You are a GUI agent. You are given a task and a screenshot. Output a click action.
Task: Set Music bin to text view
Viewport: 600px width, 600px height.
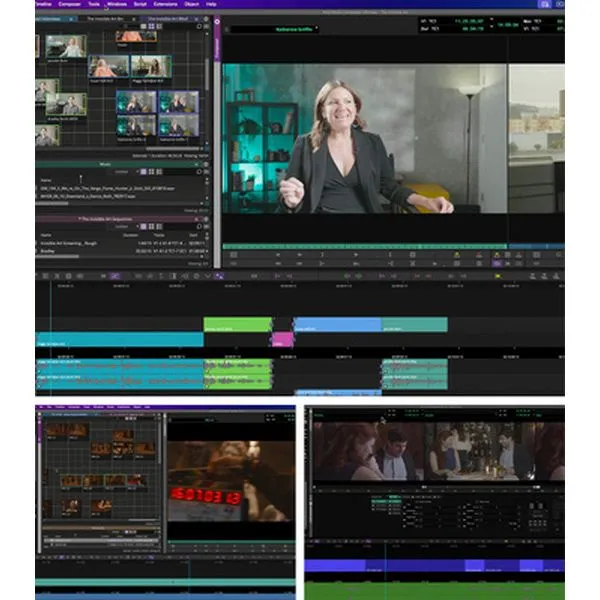point(143,172)
